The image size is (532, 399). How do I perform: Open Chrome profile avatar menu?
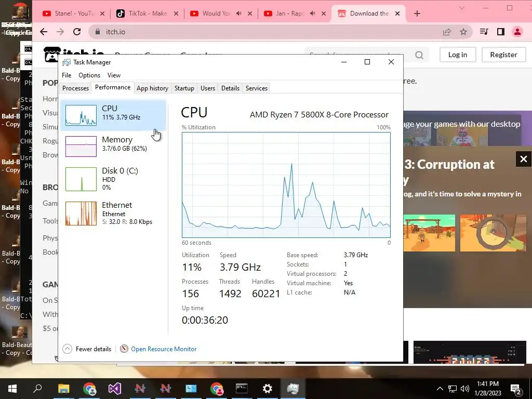coord(517,32)
